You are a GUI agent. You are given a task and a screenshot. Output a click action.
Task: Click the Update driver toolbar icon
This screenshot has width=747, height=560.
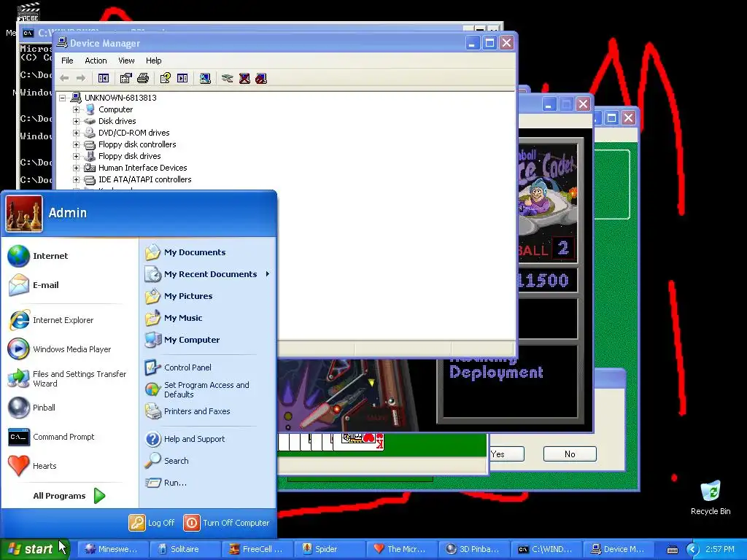[228, 78]
